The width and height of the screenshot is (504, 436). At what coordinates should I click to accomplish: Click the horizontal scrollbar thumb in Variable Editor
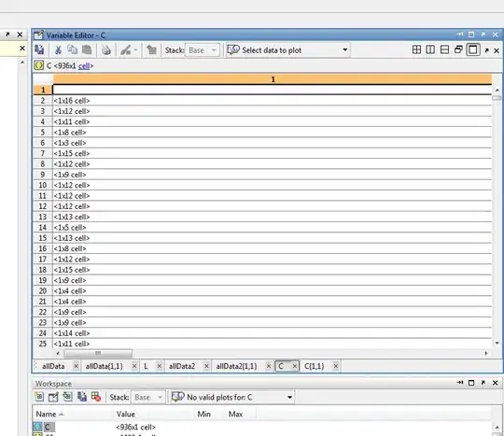click(98, 353)
